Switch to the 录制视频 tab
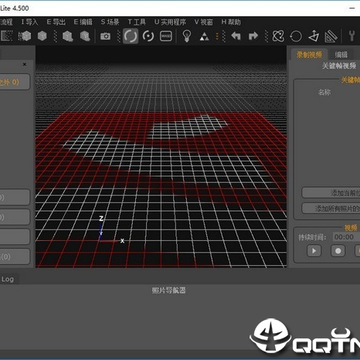The width and height of the screenshot is (360, 360). (310, 55)
